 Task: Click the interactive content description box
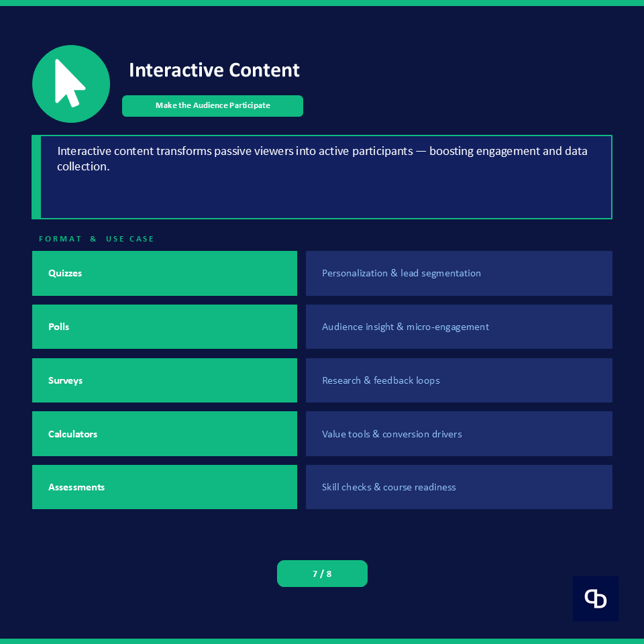click(x=322, y=177)
